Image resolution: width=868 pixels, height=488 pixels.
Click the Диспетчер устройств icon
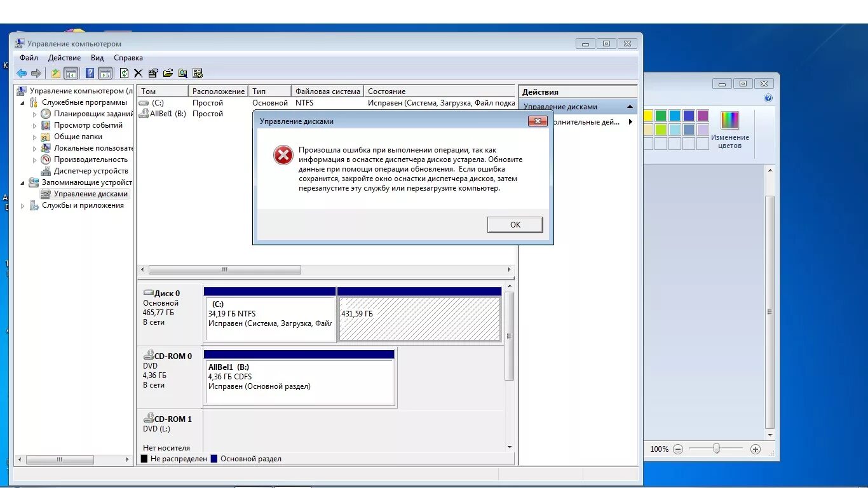click(x=46, y=171)
